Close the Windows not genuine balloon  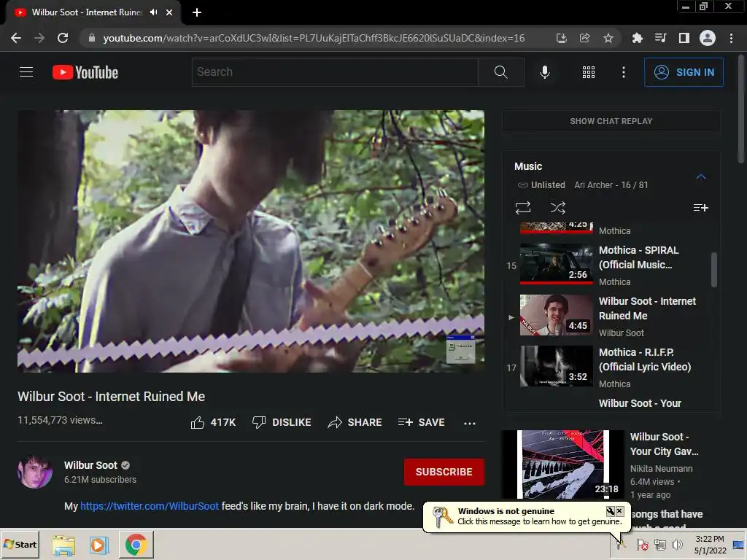[619, 511]
